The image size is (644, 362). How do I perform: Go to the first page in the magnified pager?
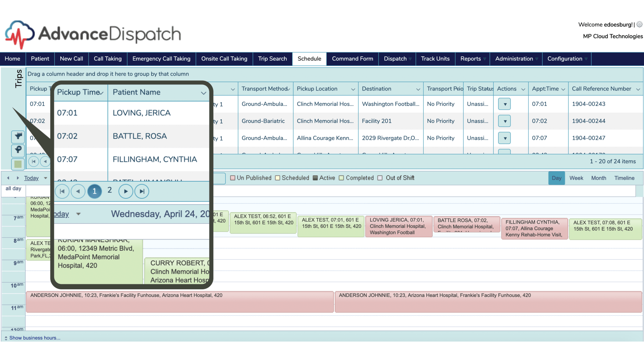click(x=62, y=191)
